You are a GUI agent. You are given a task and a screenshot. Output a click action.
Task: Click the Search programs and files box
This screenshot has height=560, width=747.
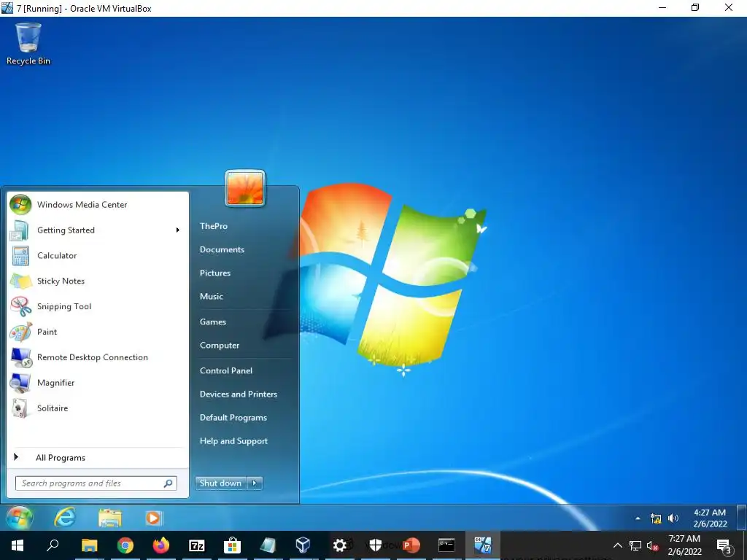coord(96,483)
